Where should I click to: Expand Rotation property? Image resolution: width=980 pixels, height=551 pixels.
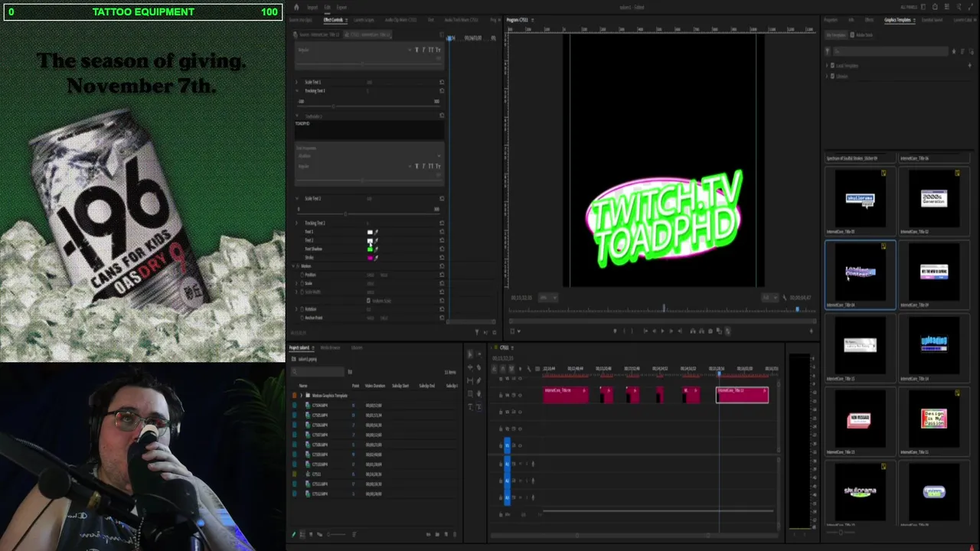[297, 308]
